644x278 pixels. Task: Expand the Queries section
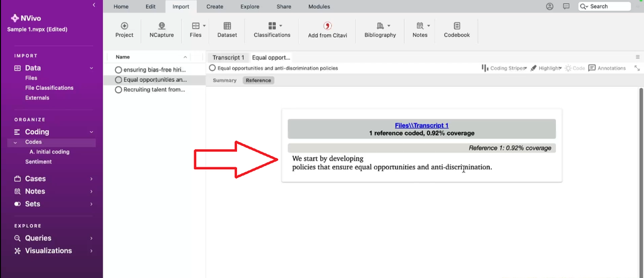coord(91,238)
